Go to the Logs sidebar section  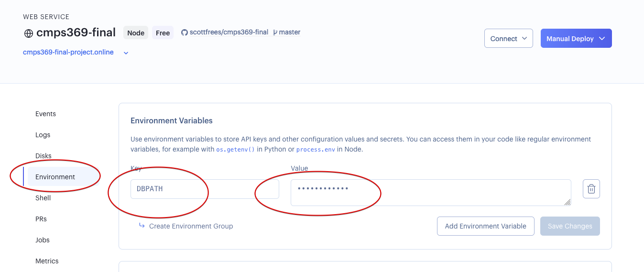43,135
